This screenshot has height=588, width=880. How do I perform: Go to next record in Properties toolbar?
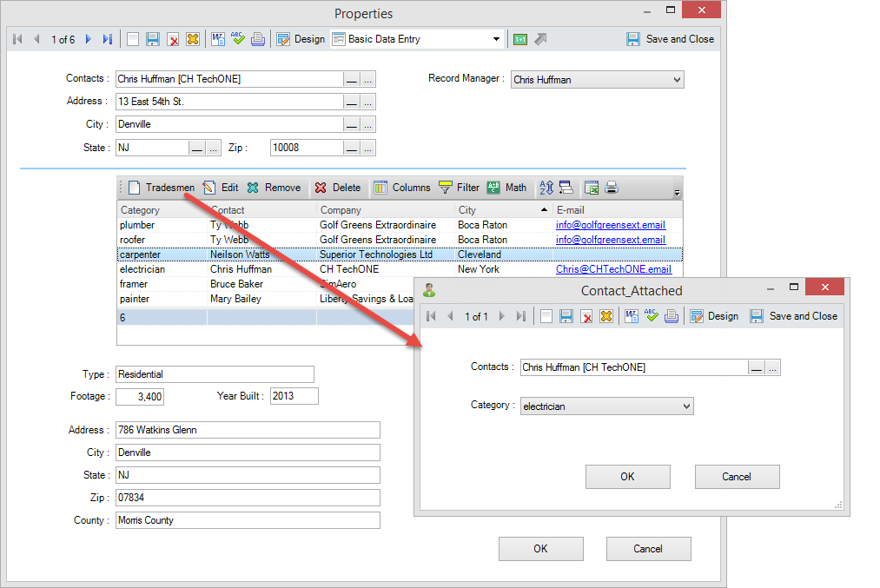point(88,39)
